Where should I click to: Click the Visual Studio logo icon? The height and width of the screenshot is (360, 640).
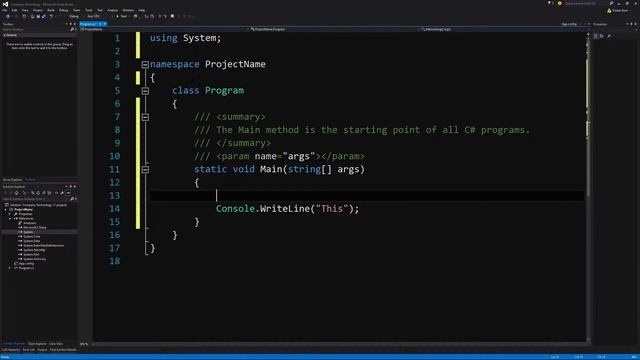pyautogui.click(x=5, y=4)
